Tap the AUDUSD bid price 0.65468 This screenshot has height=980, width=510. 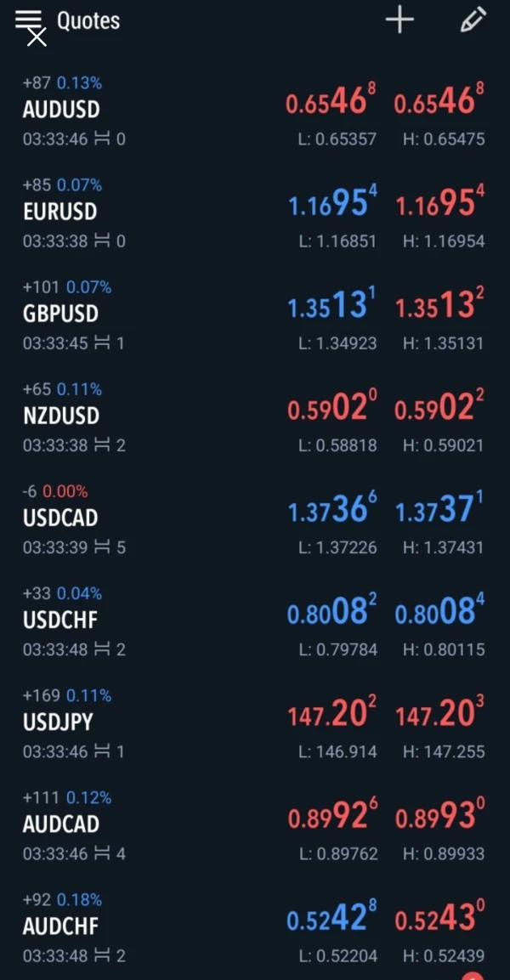click(331, 103)
